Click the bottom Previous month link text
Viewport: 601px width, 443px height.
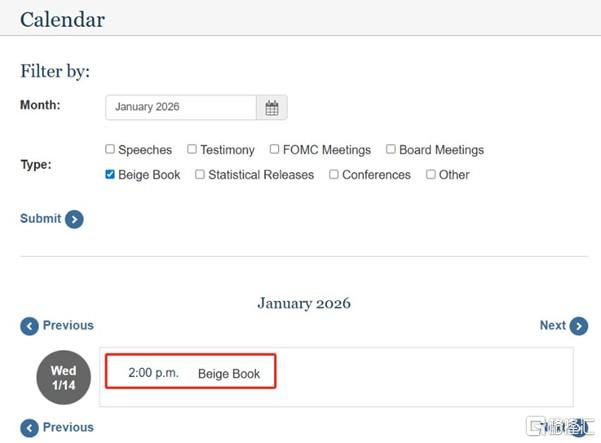click(68, 427)
